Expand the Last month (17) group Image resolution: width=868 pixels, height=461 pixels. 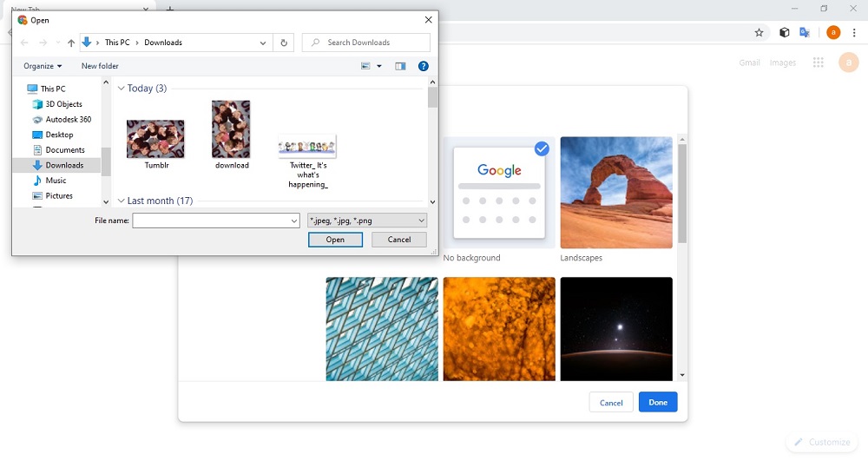point(122,201)
